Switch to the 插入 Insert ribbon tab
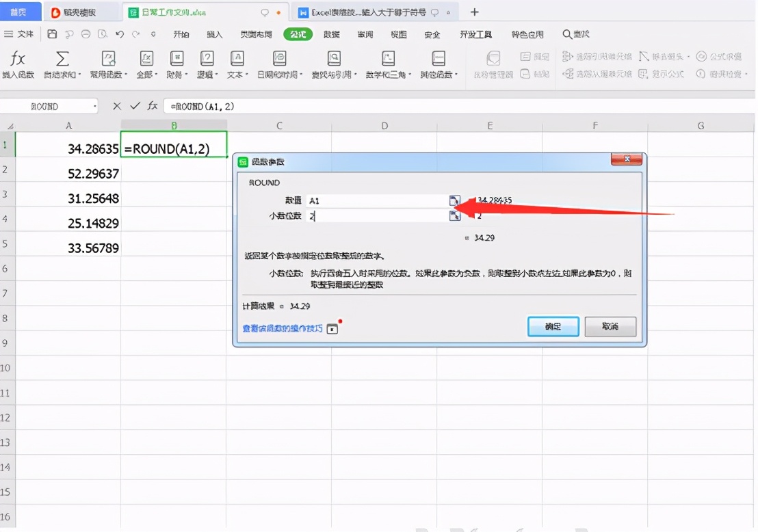The height and width of the screenshot is (532, 758). 215,34
